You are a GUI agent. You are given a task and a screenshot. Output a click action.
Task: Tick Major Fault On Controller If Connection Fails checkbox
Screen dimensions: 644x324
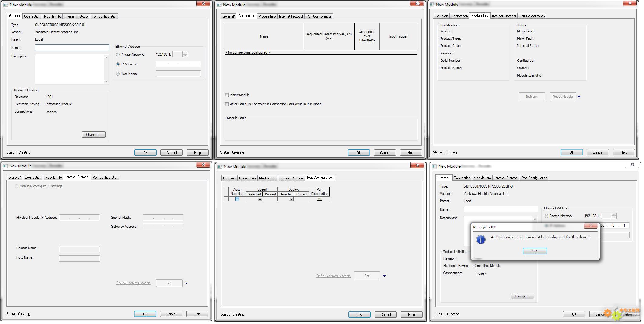coord(226,104)
